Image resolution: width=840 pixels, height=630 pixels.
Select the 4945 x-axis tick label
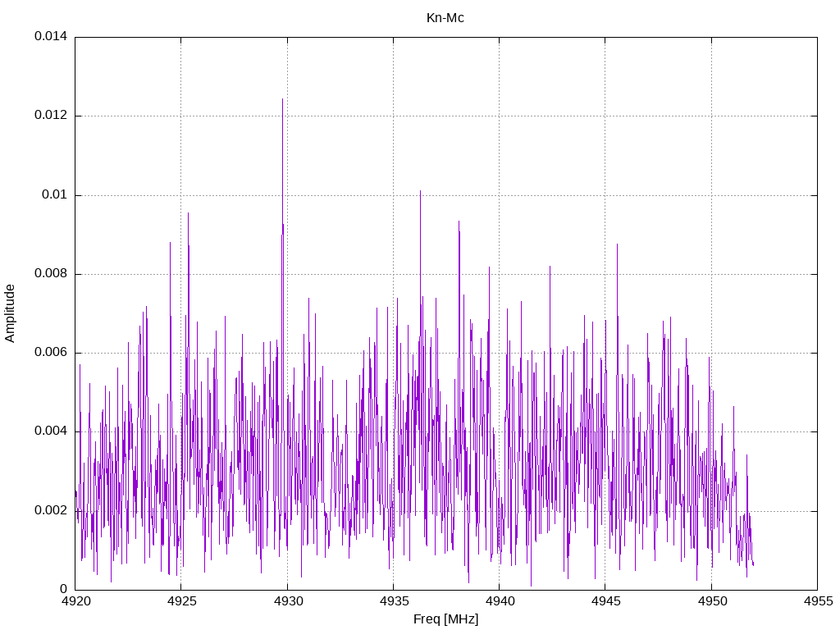click(605, 601)
